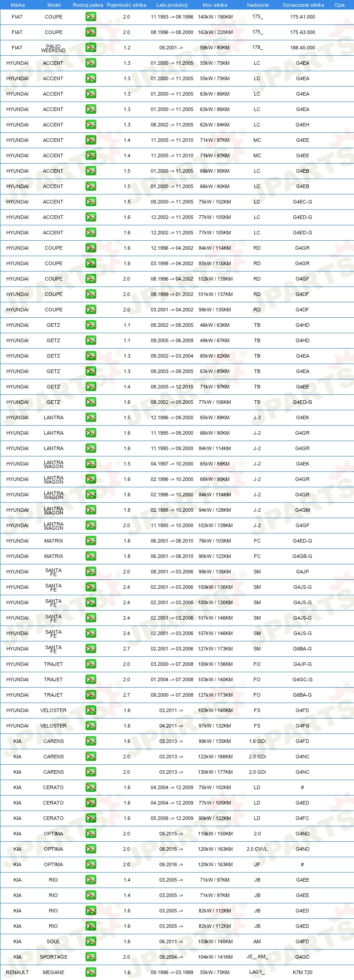Click the Model column header

click(x=54, y=5)
